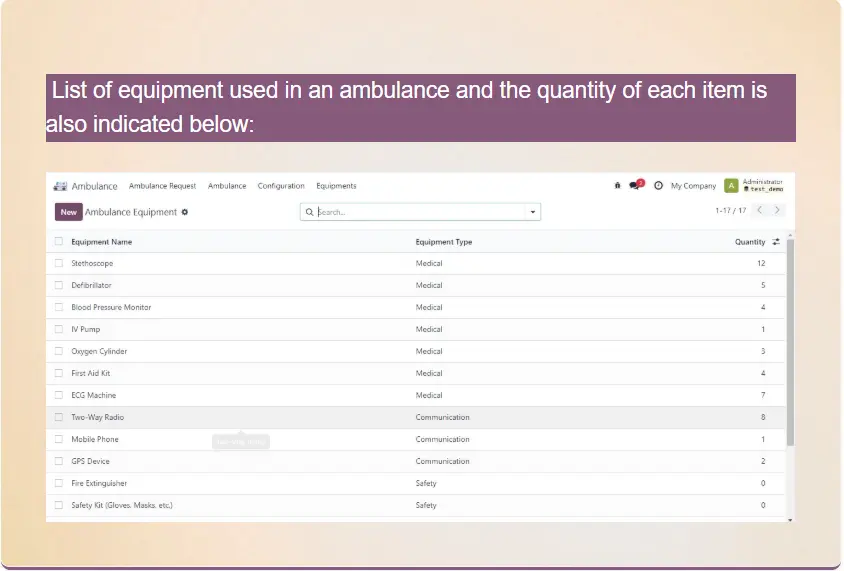The image size is (844, 571).
Task: Open the activities clock icon
Action: coord(658,185)
